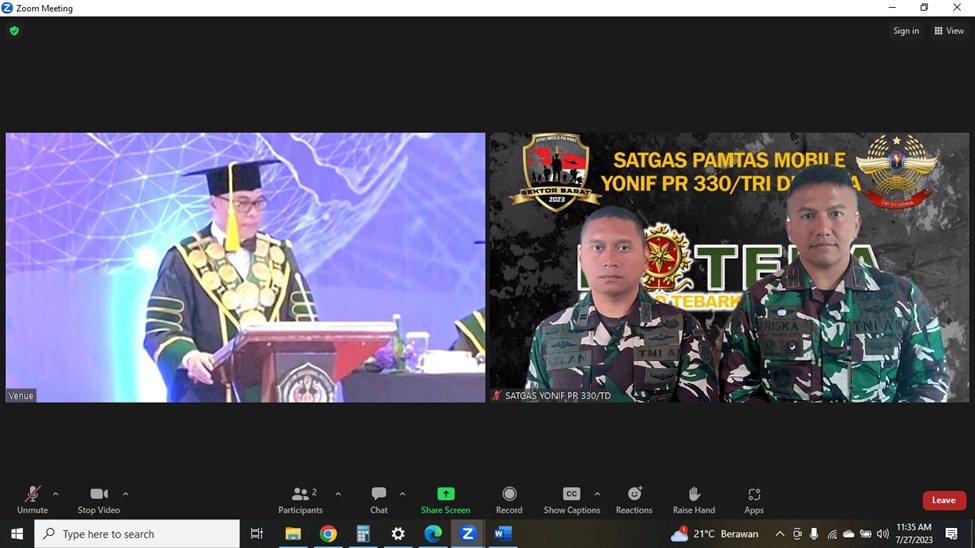Image resolution: width=975 pixels, height=548 pixels.
Task: Open weather widget showing 21°C Berawan
Action: (x=715, y=534)
